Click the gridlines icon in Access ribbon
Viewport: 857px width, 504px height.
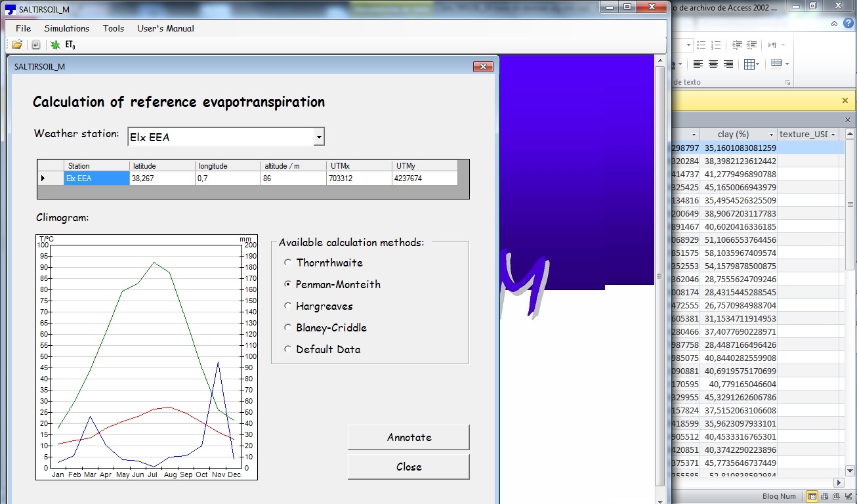pos(749,64)
